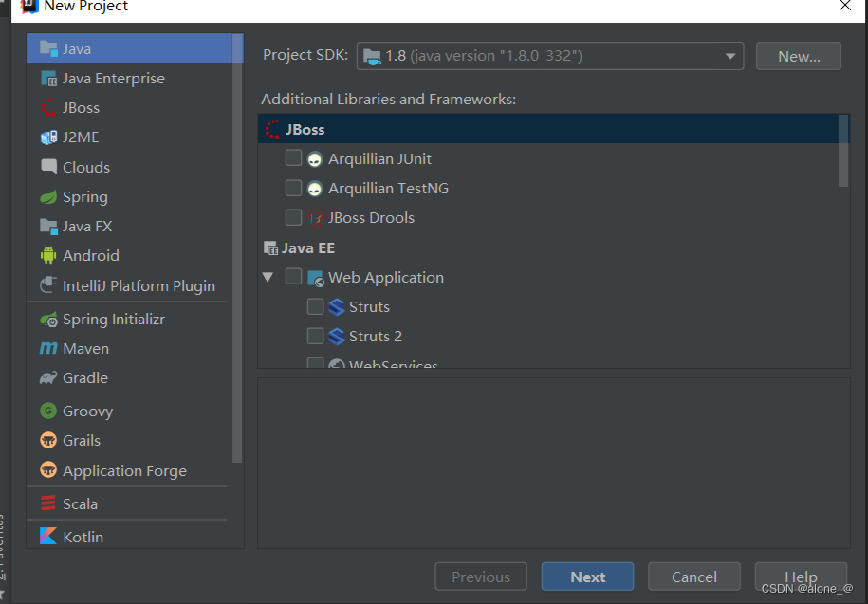Screen dimensions: 868x604
Task: Click the Web Application icon
Action: click(x=316, y=278)
